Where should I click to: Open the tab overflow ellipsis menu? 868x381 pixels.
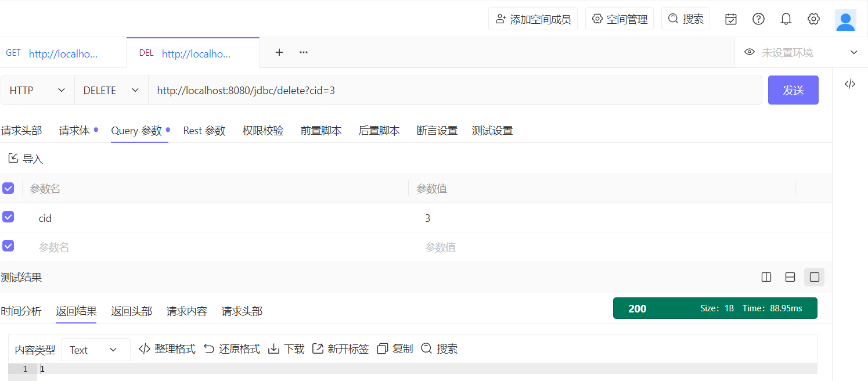304,52
